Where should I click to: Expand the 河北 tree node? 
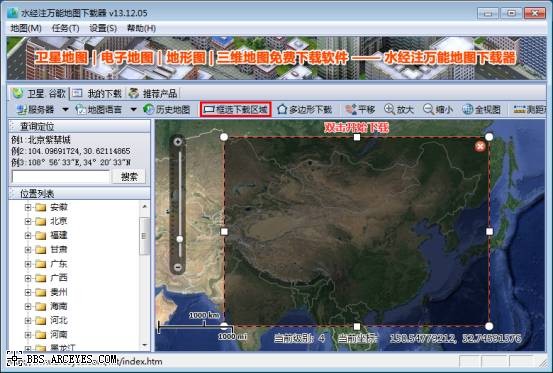(28, 320)
